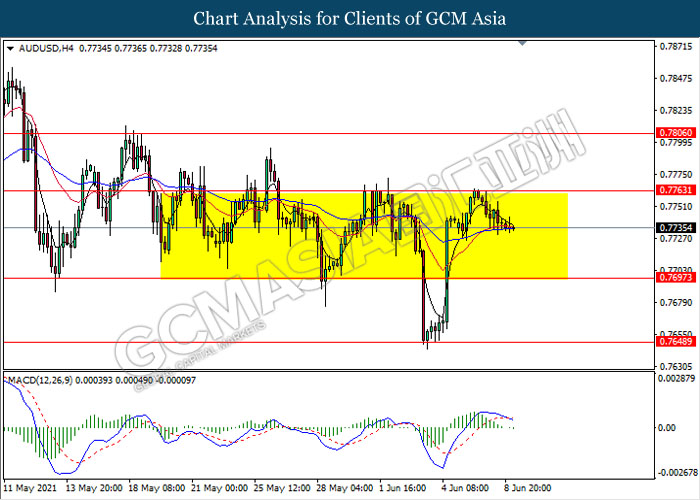Click the 0.002879 MACD axis value

[x=677, y=379]
